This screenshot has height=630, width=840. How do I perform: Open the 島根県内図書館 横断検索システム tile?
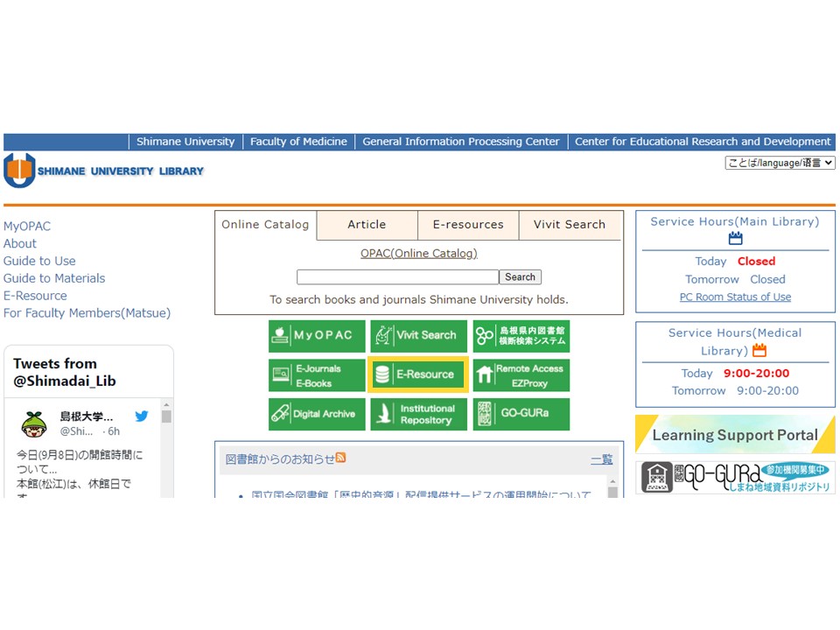[521, 336]
